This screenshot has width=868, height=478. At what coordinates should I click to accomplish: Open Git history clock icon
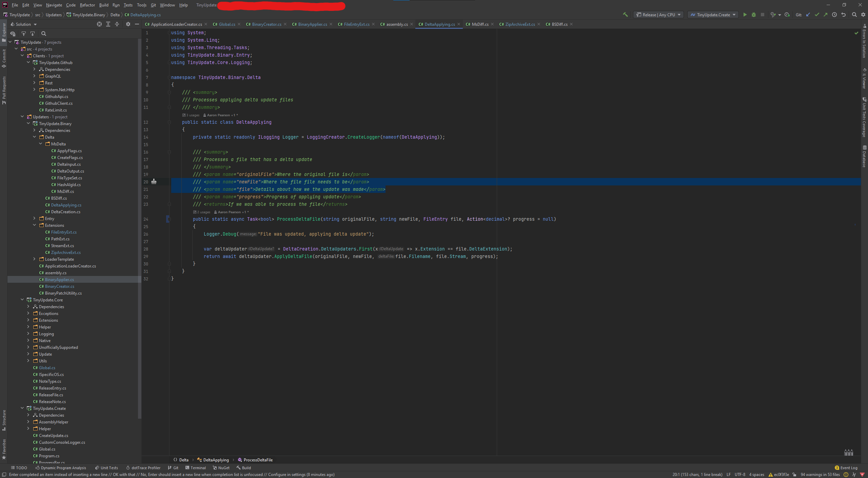click(x=834, y=15)
